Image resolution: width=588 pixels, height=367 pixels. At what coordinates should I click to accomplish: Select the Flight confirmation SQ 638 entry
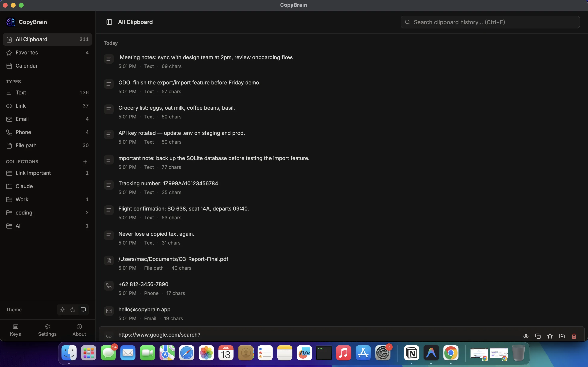click(x=342, y=213)
